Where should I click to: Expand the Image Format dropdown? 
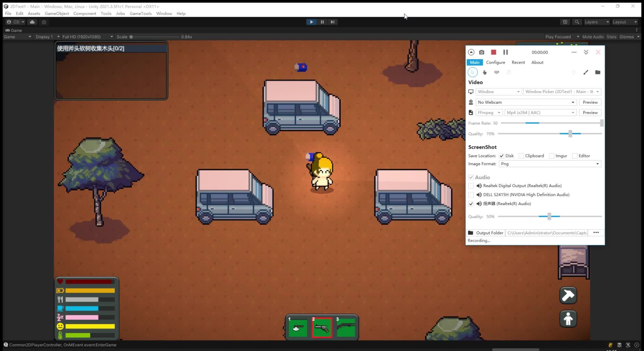point(597,163)
